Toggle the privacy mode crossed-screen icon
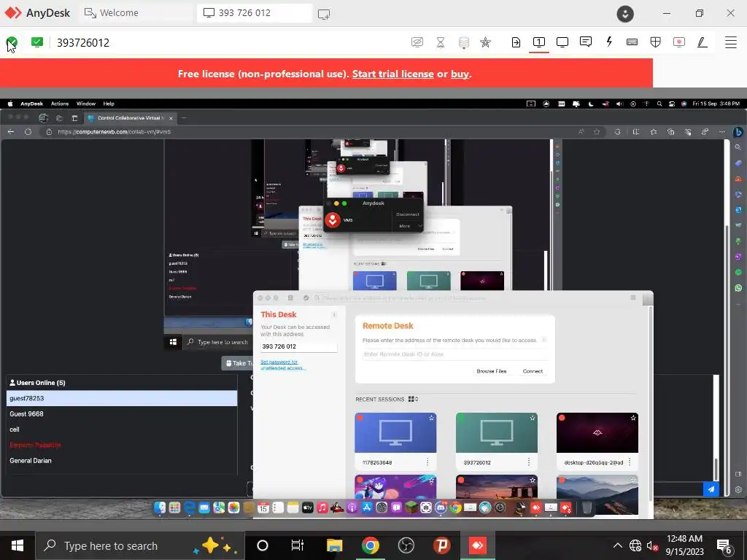Screen dimensions: 747x560 point(417,42)
